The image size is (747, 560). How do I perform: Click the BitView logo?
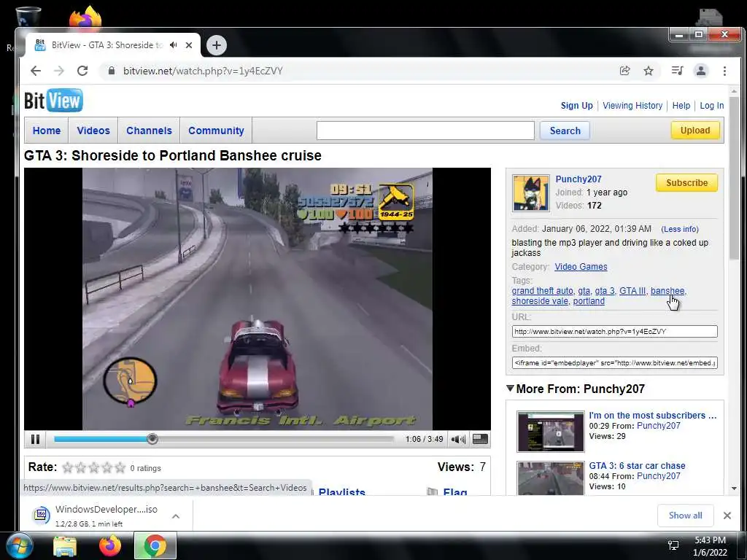click(53, 101)
